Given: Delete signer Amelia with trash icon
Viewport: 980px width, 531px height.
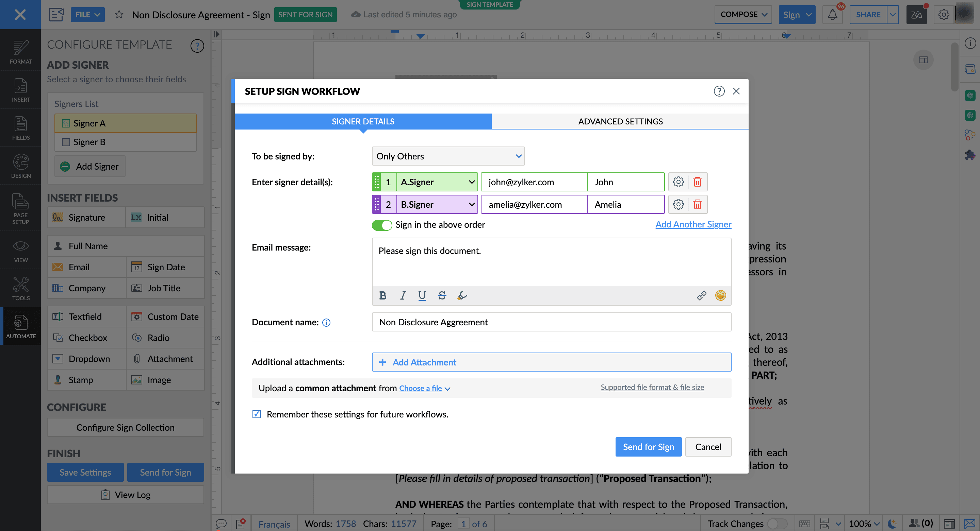Looking at the screenshot, I should pyautogui.click(x=697, y=205).
